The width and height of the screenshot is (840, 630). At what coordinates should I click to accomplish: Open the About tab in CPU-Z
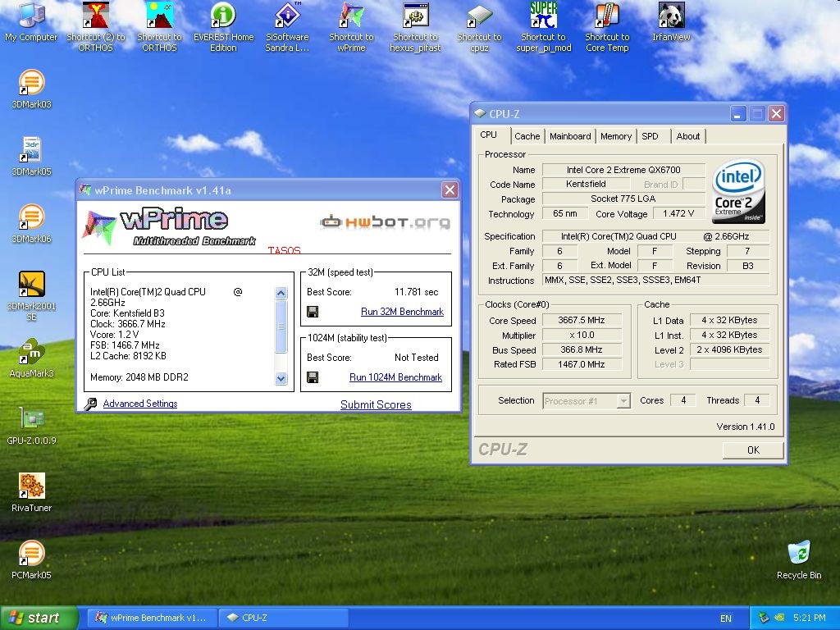click(688, 136)
